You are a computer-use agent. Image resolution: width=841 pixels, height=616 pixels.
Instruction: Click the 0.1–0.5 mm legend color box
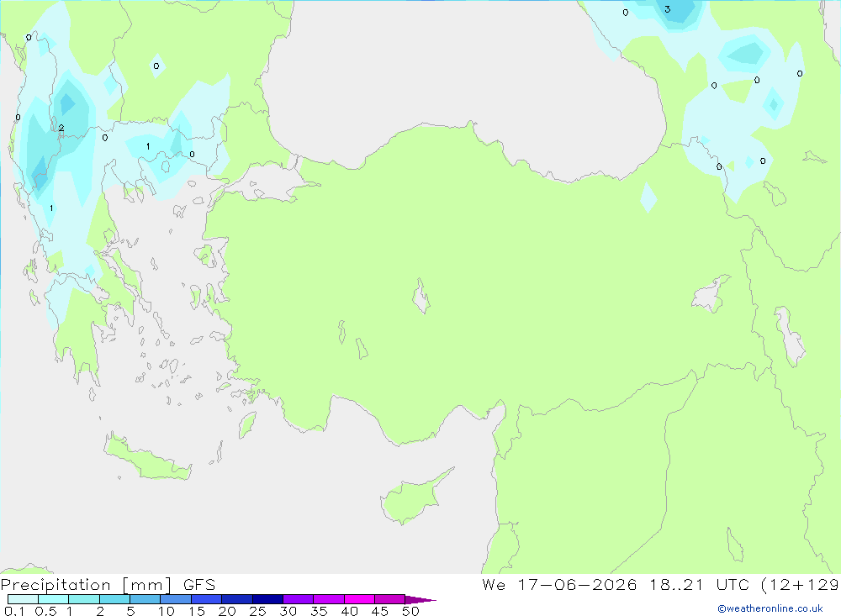pos(23,599)
